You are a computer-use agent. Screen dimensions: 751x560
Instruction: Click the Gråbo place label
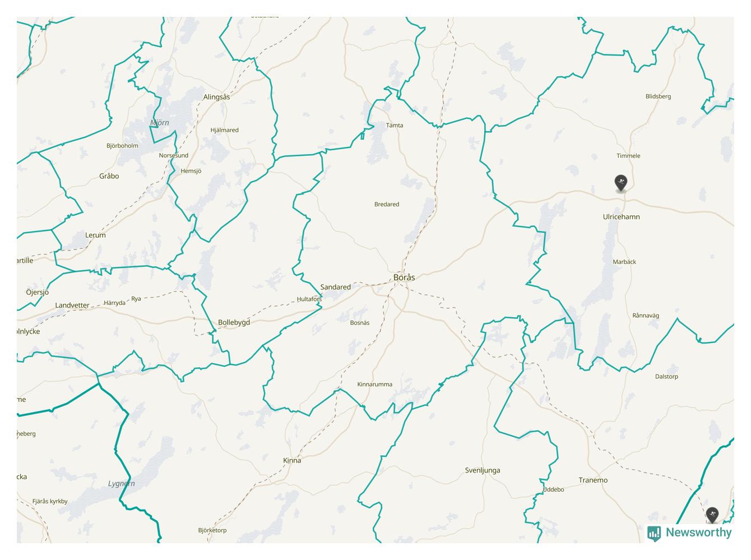pos(109,176)
